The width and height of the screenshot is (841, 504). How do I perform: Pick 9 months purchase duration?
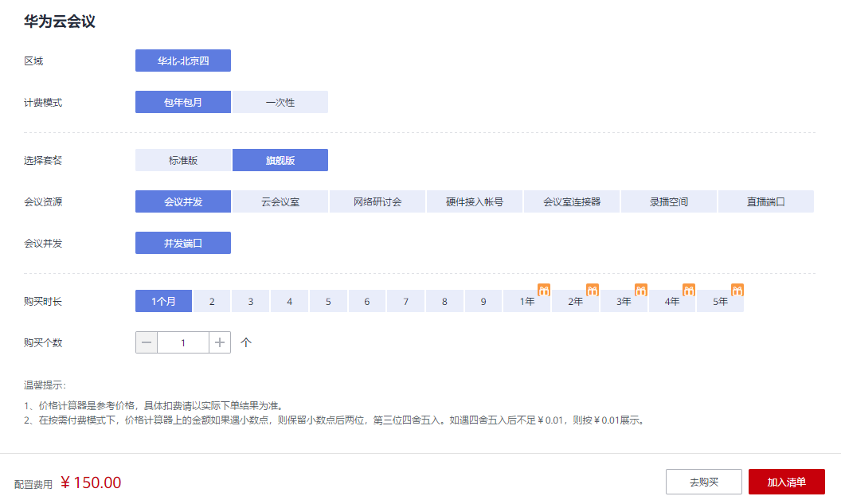[x=483, y=301]
